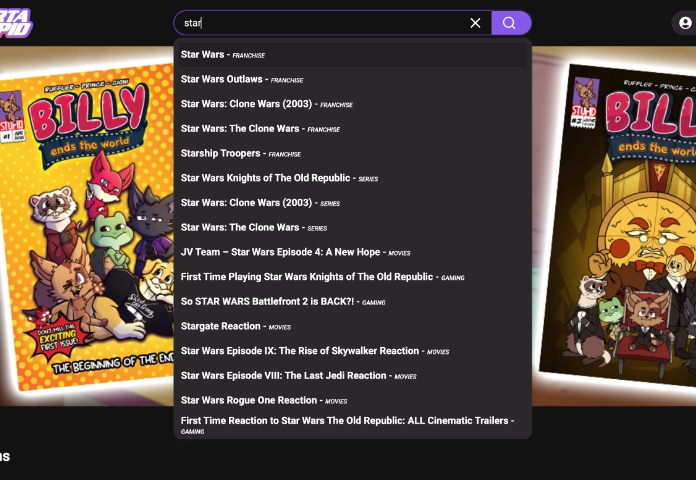Select 'So STAR WARS Battlefront 2 is BACK?!'
The image size is (696, 480).
283,302
